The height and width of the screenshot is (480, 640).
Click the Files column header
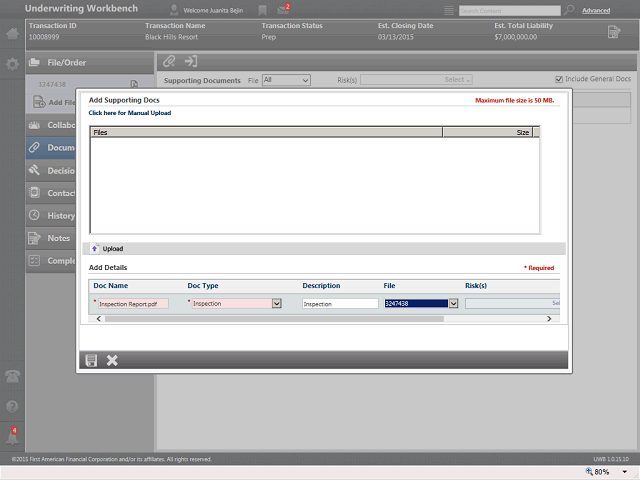click(x=266, y=132)
